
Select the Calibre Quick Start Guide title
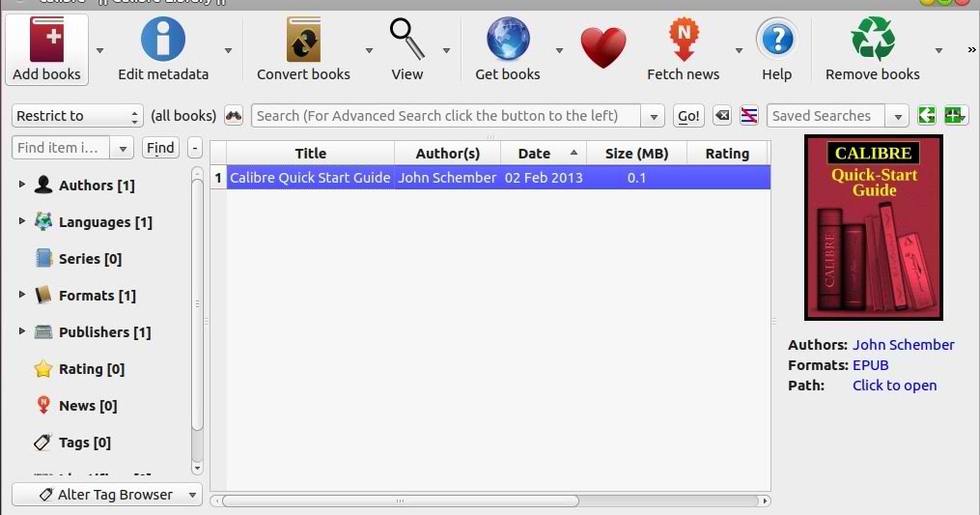click(x=310, y=178)
